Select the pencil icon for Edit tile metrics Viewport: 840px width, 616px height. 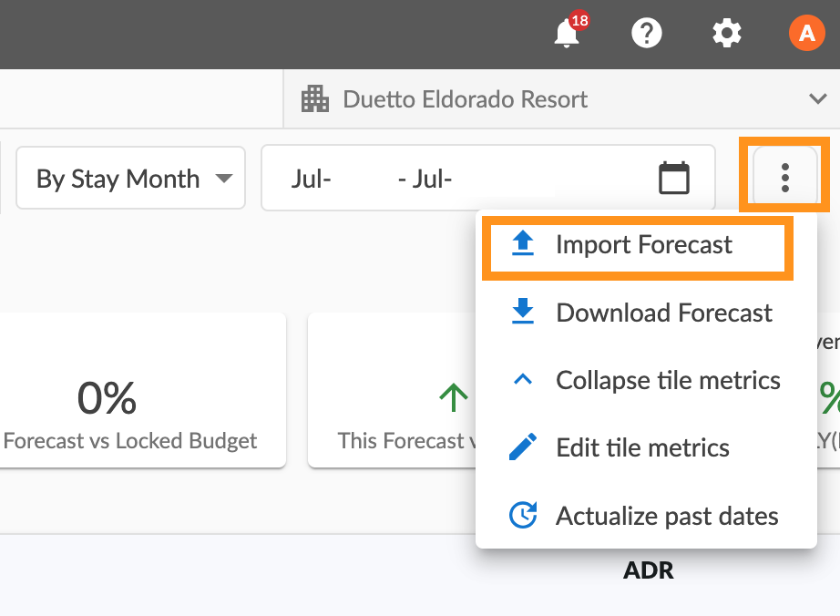521,447
